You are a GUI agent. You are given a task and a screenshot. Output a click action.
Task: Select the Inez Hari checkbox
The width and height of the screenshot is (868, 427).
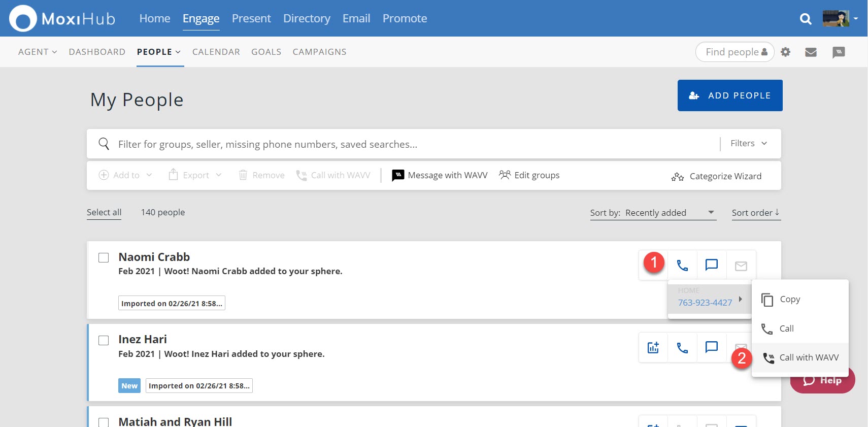point(104,340)
